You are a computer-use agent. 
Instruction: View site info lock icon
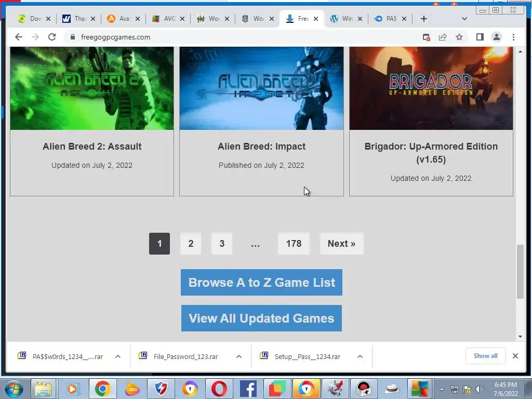[72, 37]
